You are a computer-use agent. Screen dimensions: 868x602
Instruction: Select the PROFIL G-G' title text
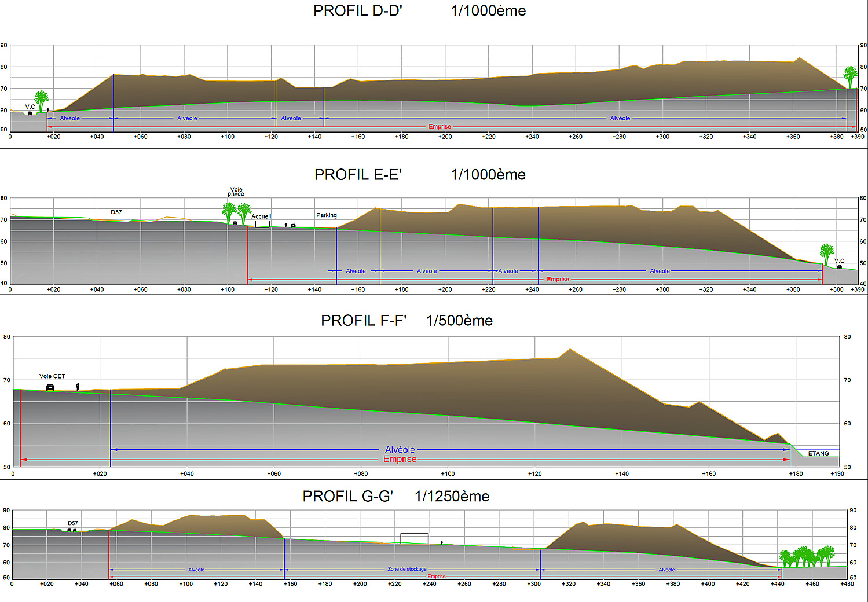point(347,497)
